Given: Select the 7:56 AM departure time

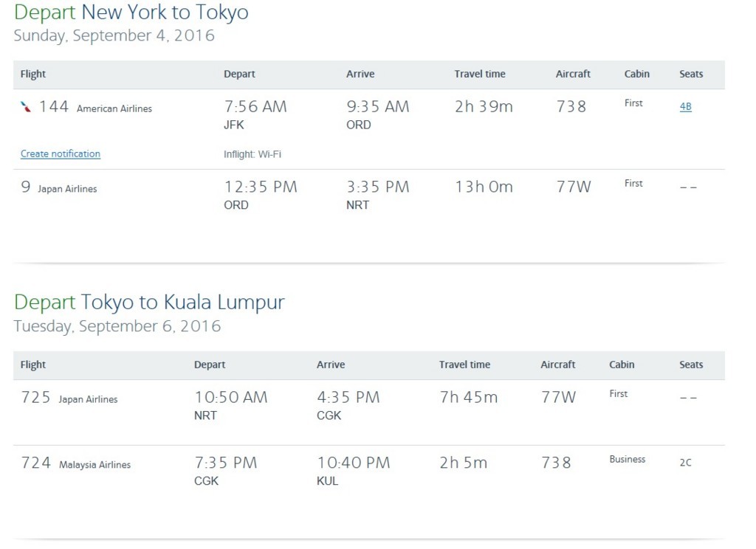Looking at the screenshot, I should 255,107.
